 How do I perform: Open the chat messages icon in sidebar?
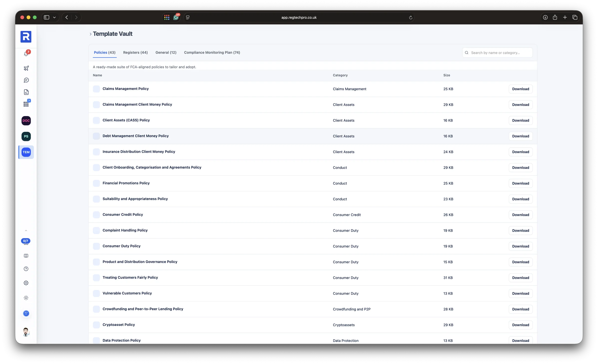[26, 80]
